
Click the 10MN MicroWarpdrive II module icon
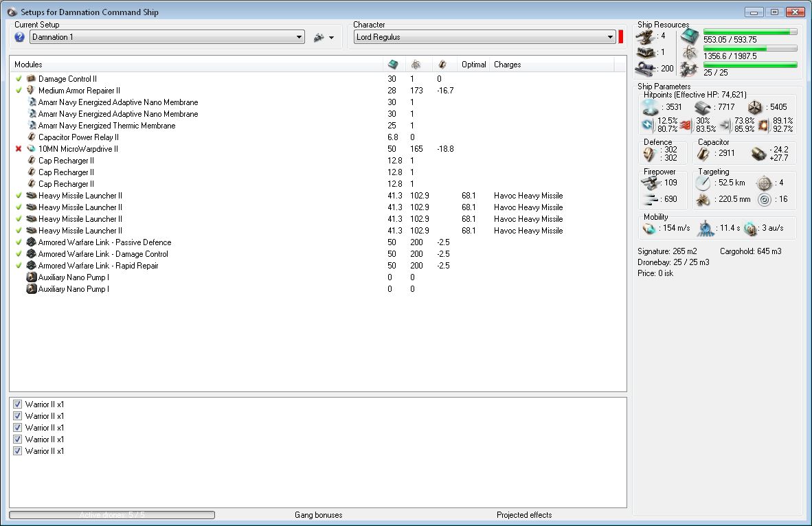[31, 148]
